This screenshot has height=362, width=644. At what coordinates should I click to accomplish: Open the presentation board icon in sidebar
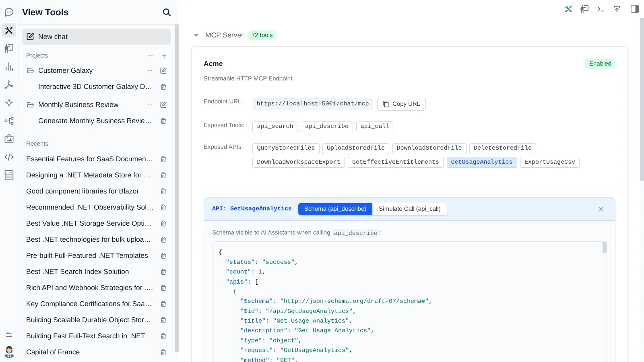9,48
